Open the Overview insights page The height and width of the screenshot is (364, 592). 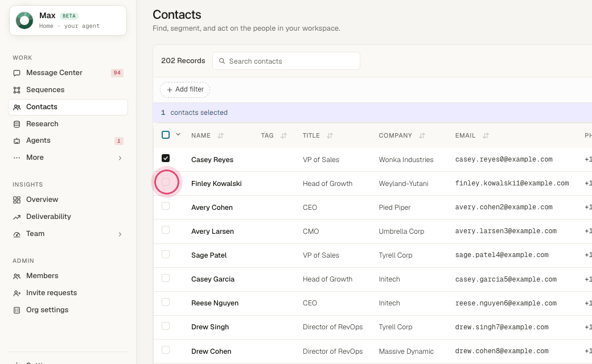(68, 200)
